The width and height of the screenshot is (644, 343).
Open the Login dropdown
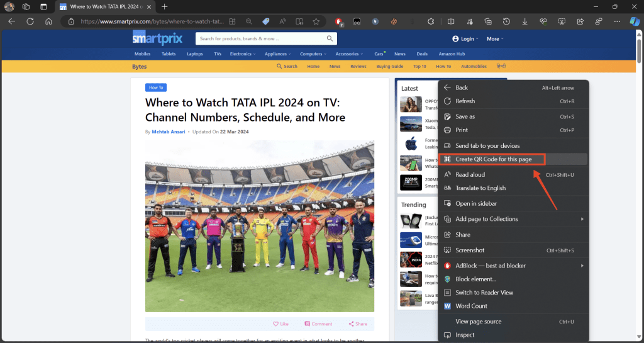(465, 39)
